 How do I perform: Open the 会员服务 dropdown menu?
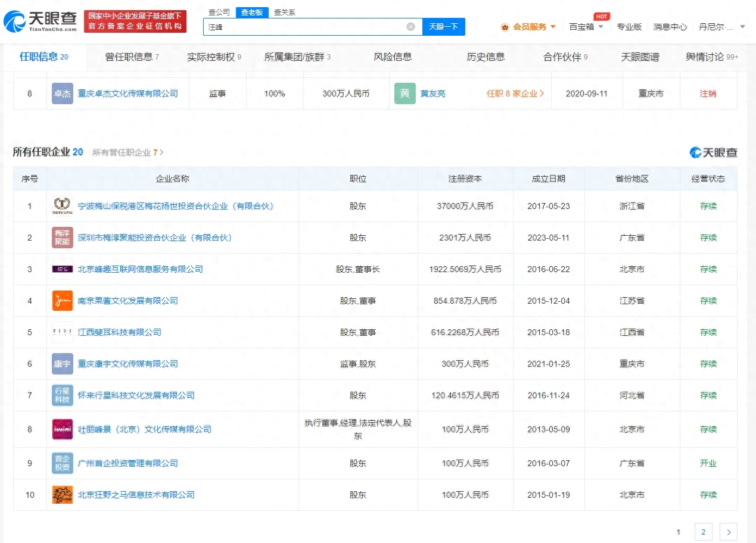(x=529, y=27)
